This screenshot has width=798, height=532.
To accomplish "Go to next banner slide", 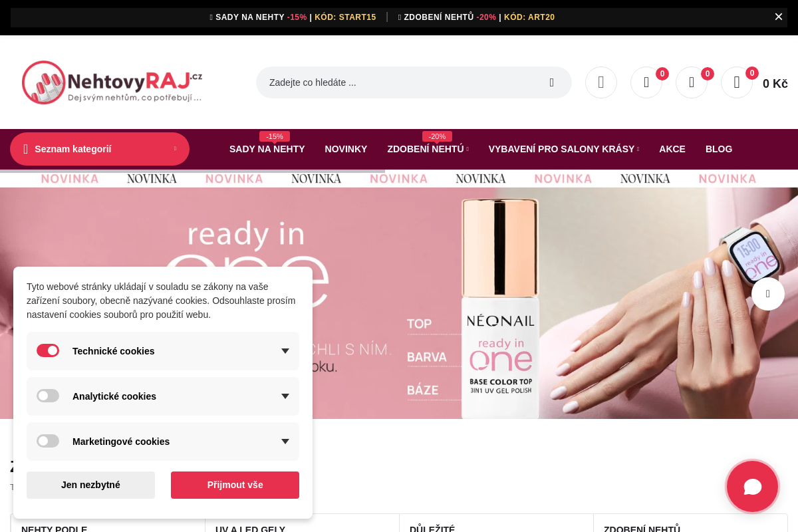I will (768, 294).
